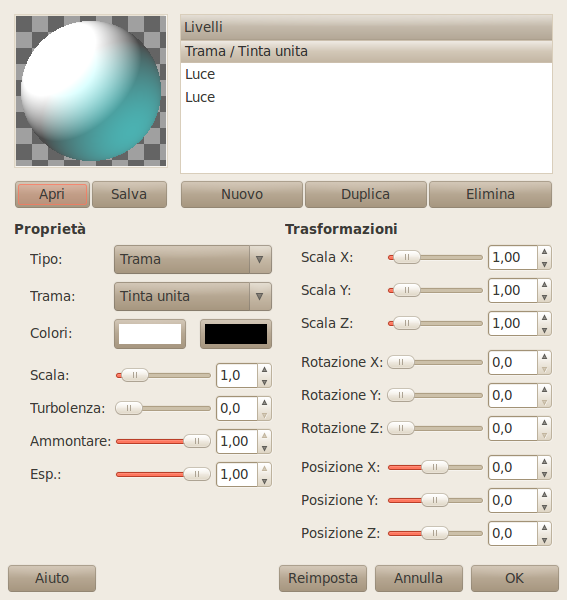The height and width of the screenshot is (600, 567).
Task: Click the Salva button
Action: click(129, 194)
